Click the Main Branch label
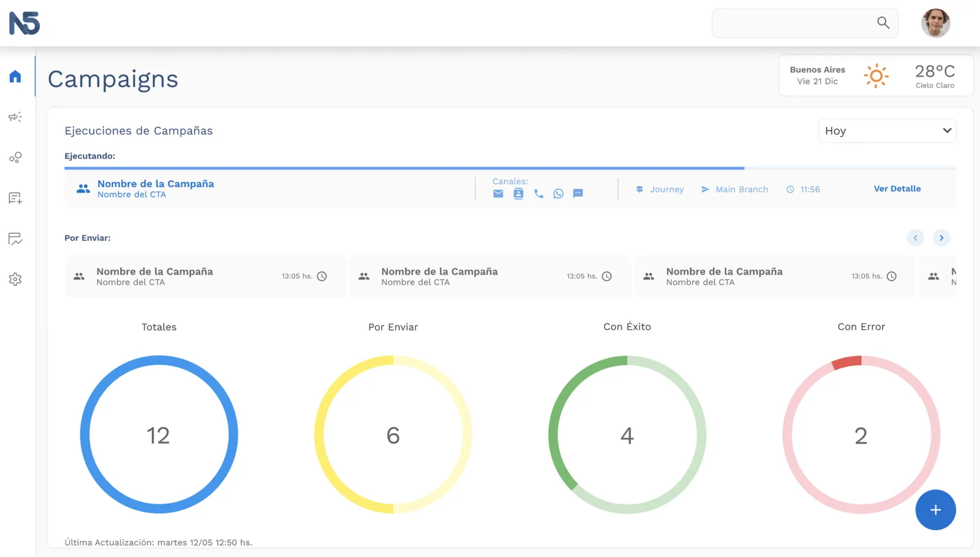980x557 pixels. [x=742, y=189]
